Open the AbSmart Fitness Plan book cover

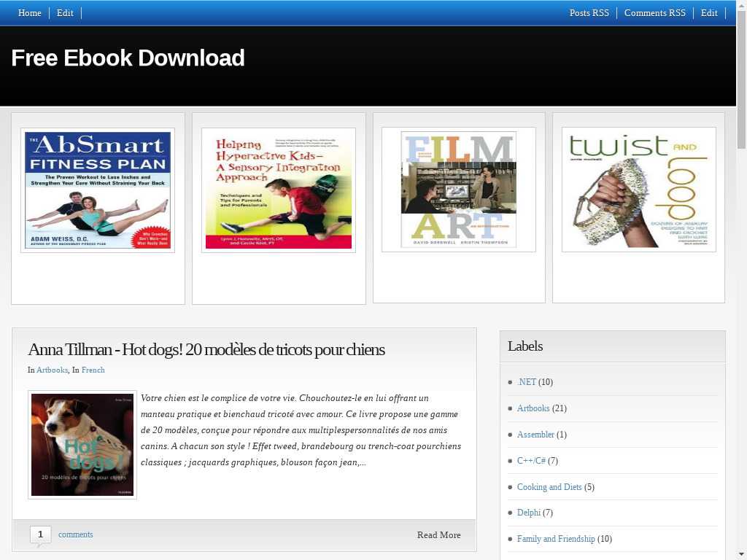click(x=98, y=190)
